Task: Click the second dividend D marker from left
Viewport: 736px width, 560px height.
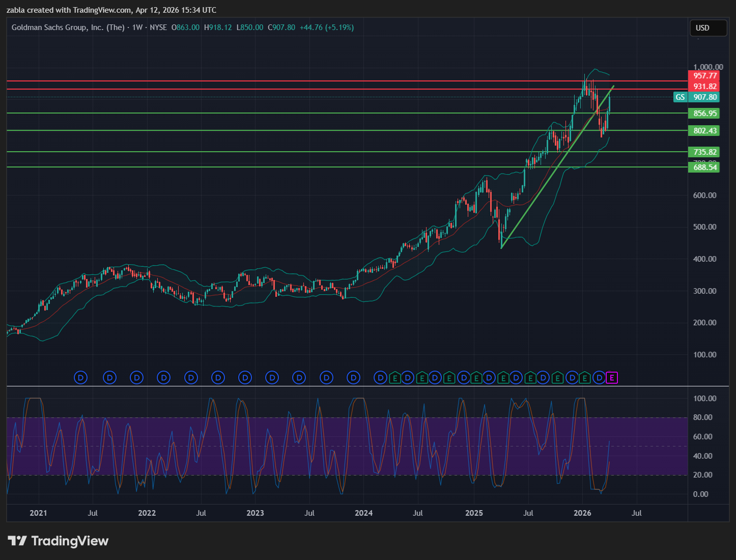Action: 109,378
